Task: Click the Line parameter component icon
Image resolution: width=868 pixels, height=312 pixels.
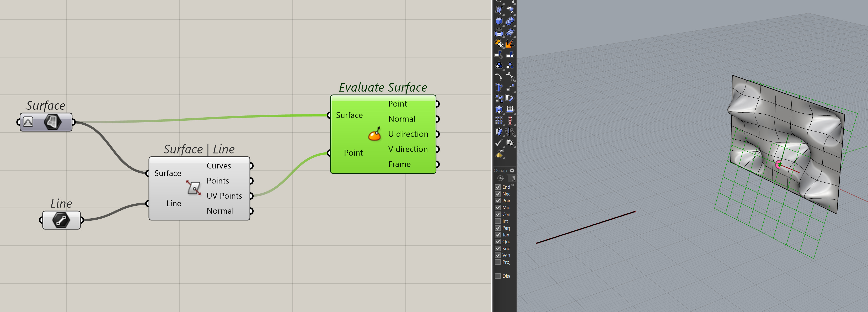Action: tap(61, 220)
